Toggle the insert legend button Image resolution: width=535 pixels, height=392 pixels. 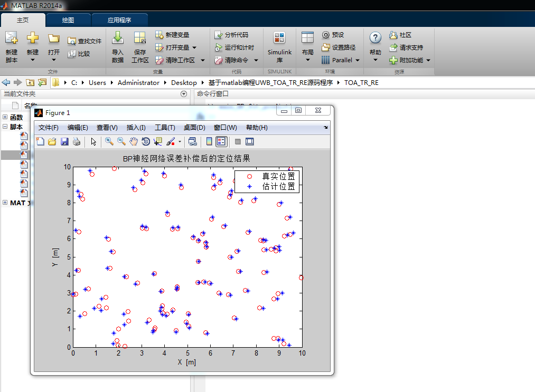coord(221,141)
